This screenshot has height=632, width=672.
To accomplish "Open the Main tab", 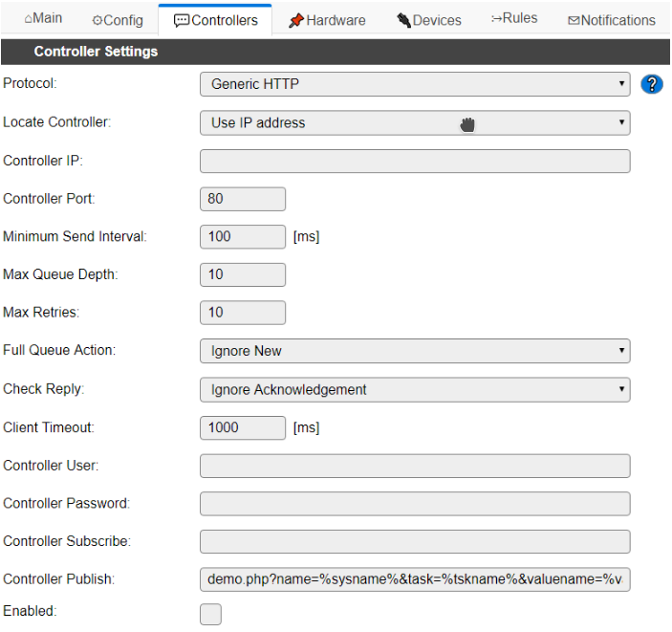I will point(43,19).
